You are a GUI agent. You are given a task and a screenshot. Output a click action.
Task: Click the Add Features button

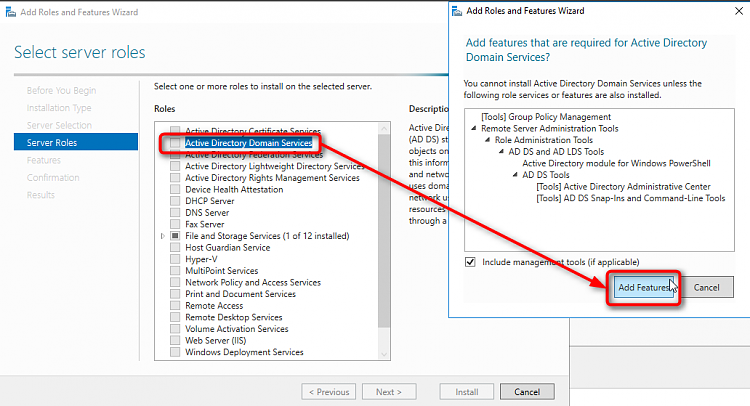click(644, 287)
